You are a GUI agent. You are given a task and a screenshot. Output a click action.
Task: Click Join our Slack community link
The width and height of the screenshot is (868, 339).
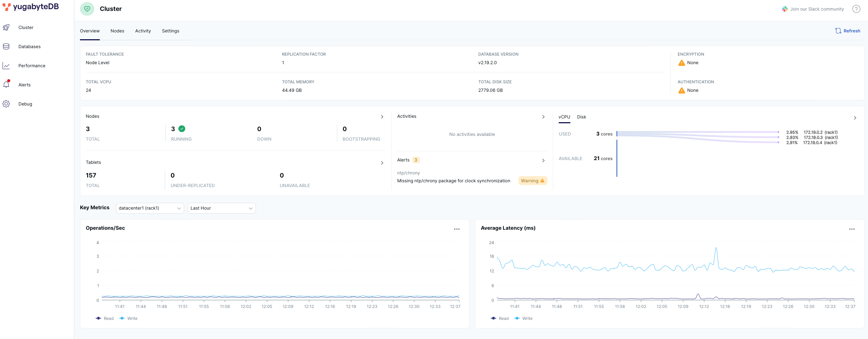(813, 9)
